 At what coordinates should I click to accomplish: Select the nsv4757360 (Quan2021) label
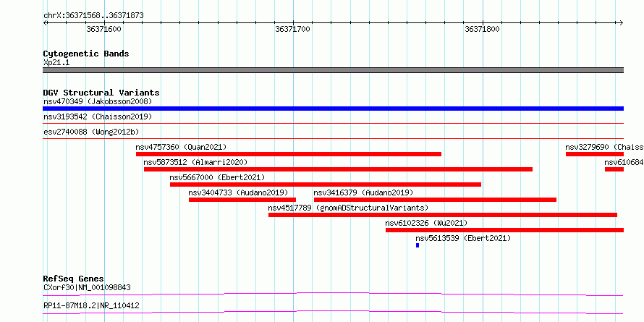181,147
